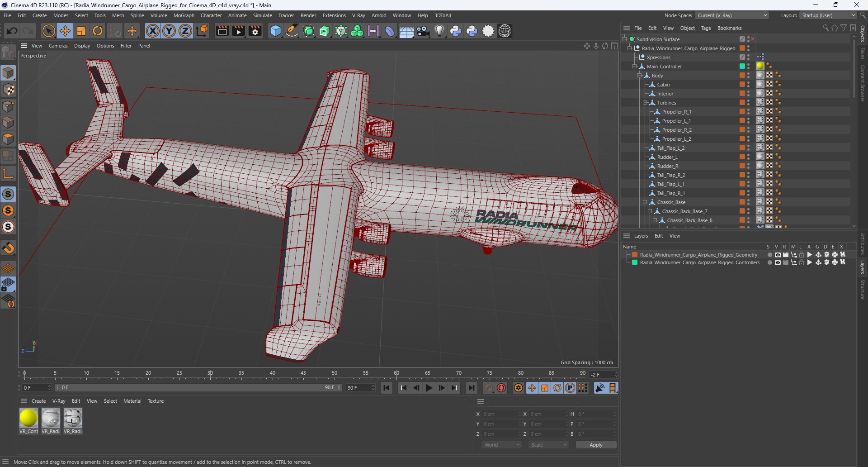Open the viewport Cameras menu
Image resolution: width=868 pixels, height=467 pixels.
point(58,46)
